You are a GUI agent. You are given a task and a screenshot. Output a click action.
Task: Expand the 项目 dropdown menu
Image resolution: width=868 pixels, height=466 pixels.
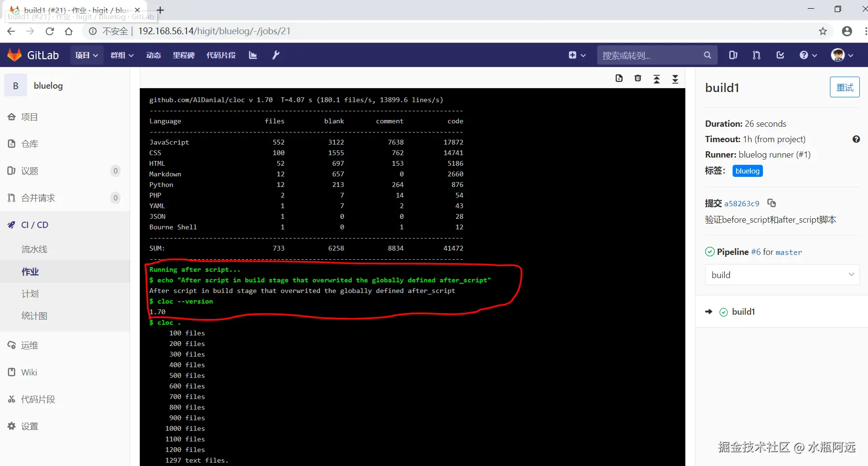86,55
